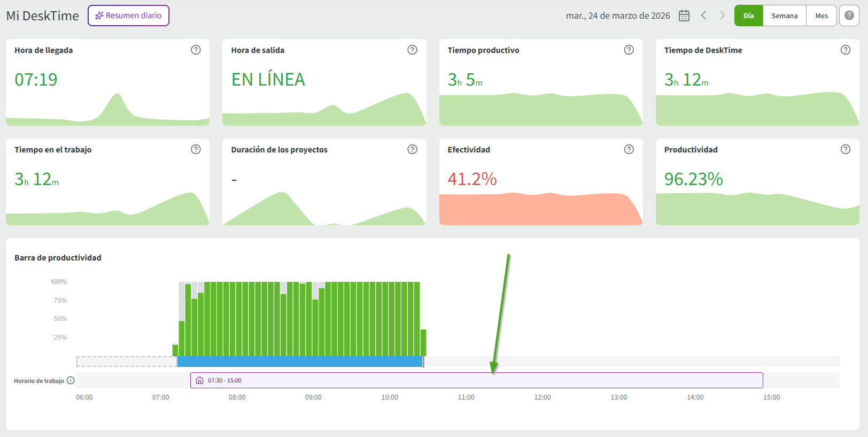The image size is (868, 437).
Task: Click help icon on Hora de salida card
Action: point(412,50)
